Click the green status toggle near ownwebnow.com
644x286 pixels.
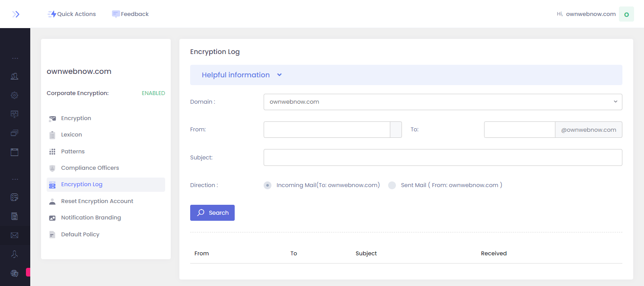(626, 14)
